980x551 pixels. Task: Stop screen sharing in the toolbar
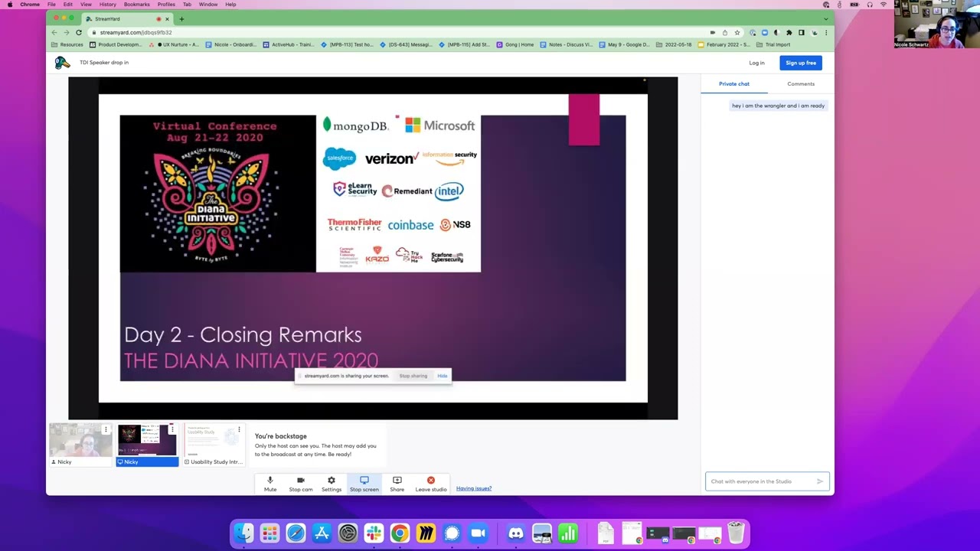point(364,484)
